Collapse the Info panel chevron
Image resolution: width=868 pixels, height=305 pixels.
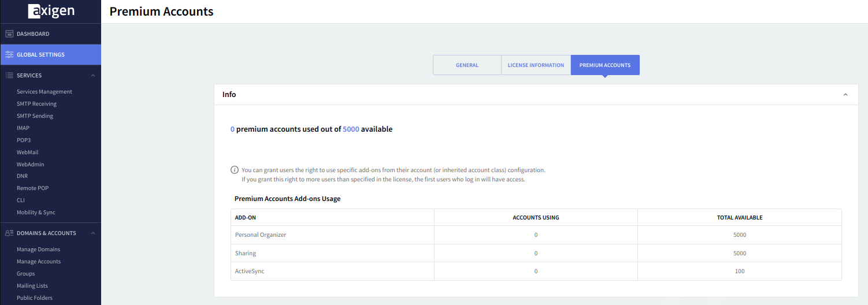tap(845, 95)
